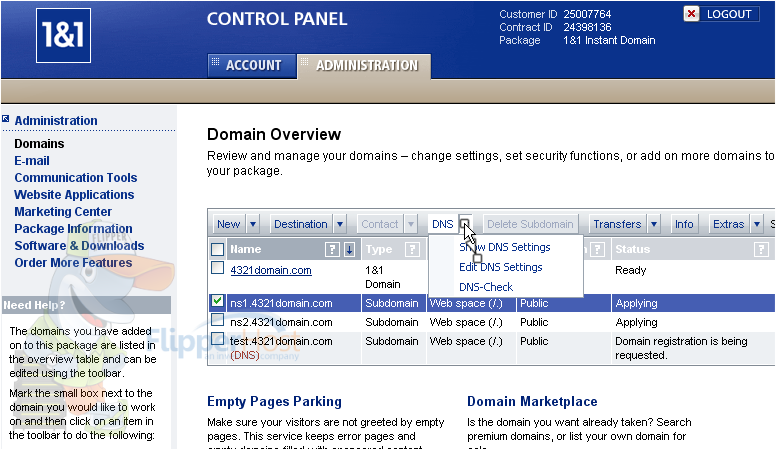Open the Destination dropdown arrow

click(340, 224)
